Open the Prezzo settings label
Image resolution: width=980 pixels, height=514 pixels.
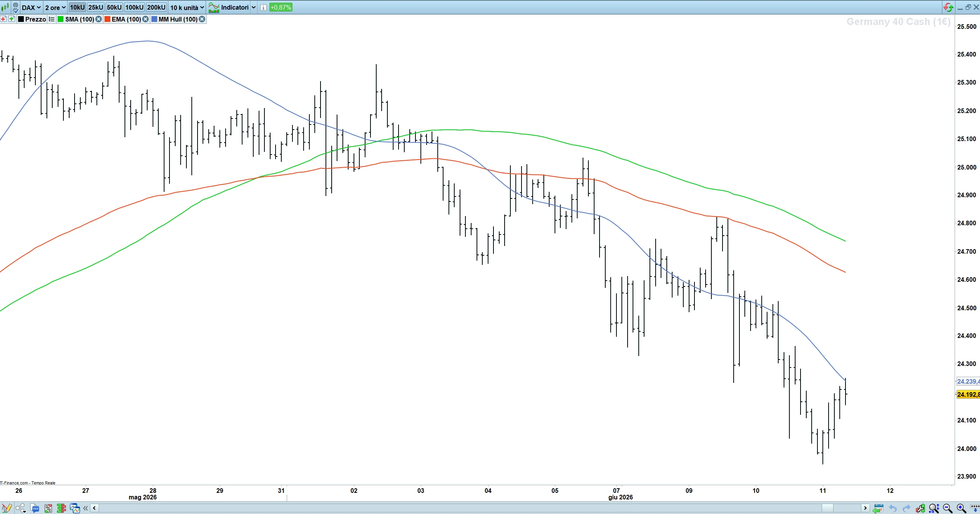tap(35, 19)
